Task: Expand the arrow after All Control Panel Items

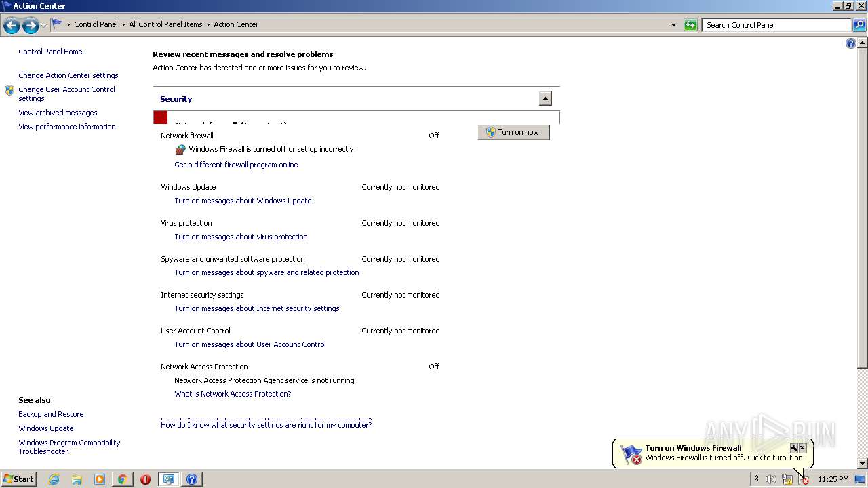Action: 208,25
